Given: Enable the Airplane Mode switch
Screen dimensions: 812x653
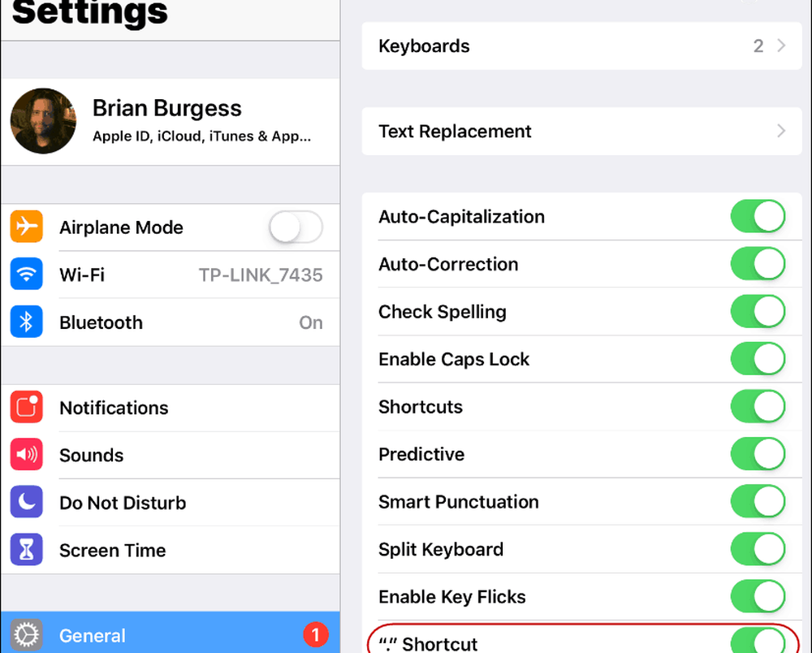Looking at the screenshot, I should click(296, 227).
